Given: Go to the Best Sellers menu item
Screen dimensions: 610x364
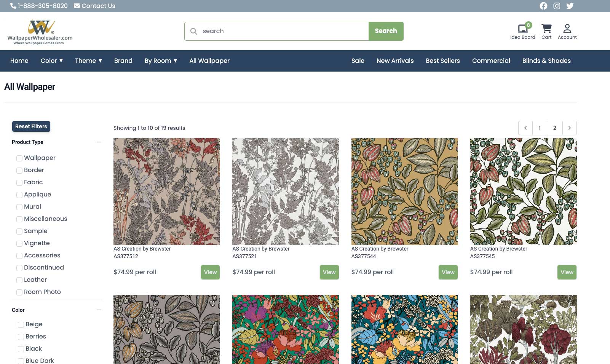Looking at the screenshot, I should (442, 61).
